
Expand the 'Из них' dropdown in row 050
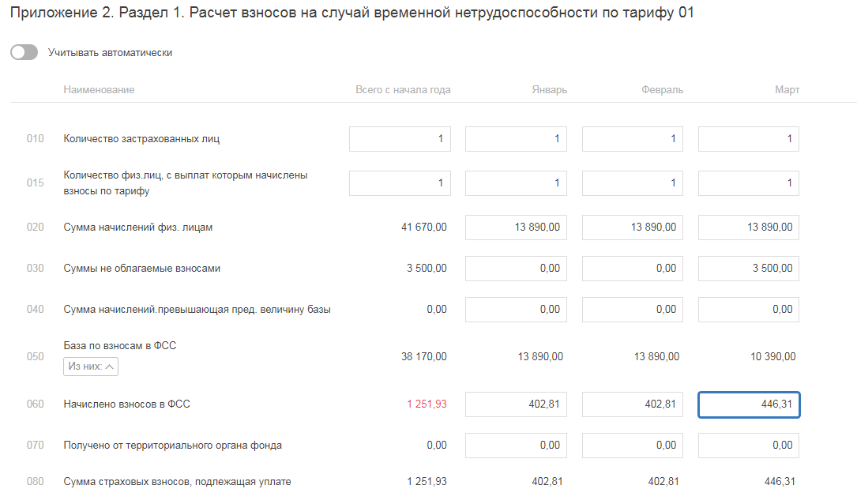point(91,367)
